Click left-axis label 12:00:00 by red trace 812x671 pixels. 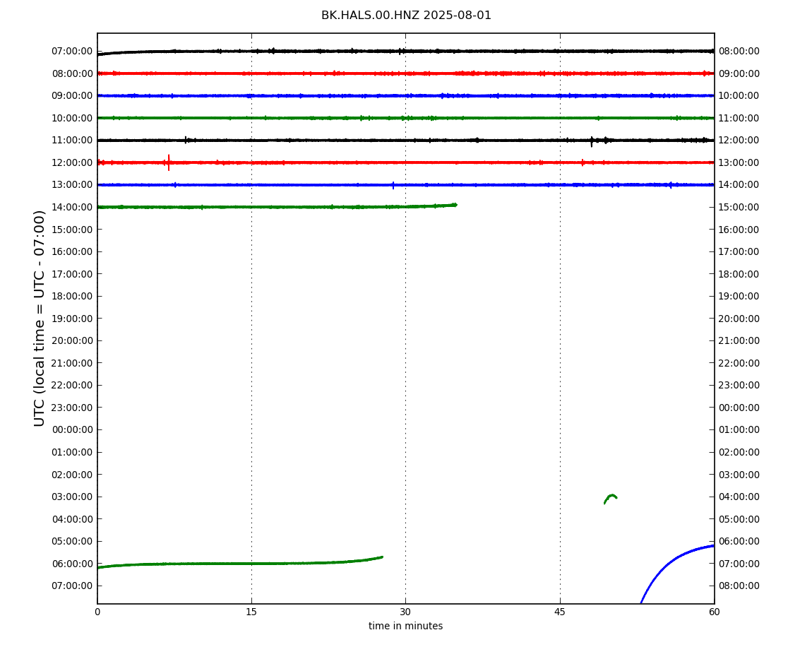[72, 162]
